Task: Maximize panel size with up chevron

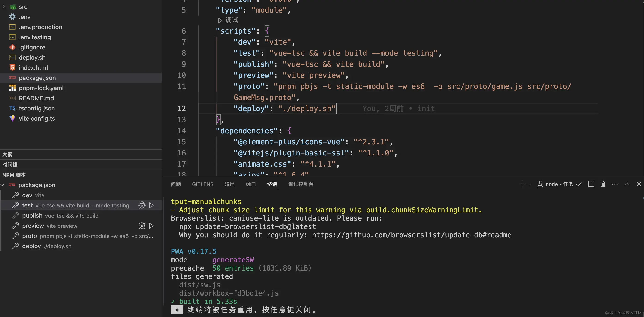Action: coord(627,184)
